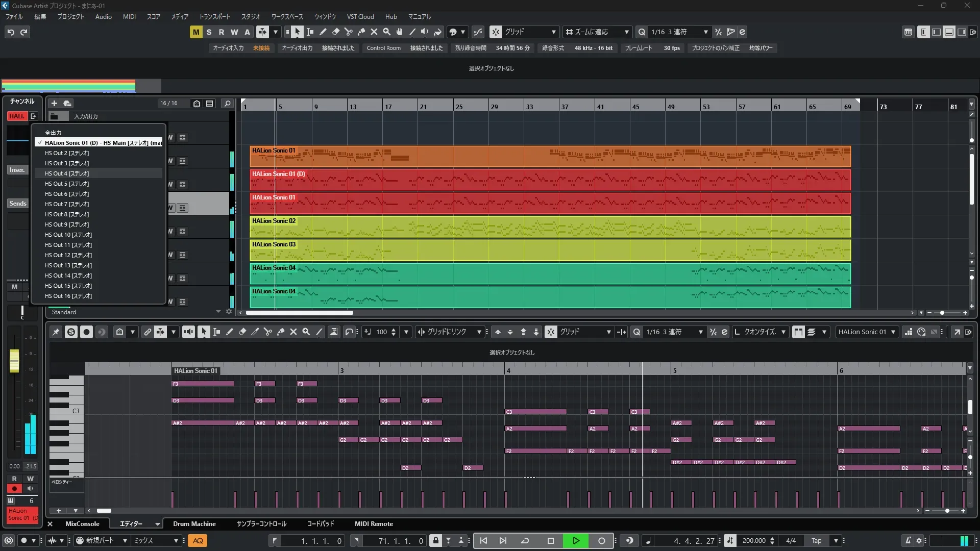Click the channel volume fader handle
Viewport: 980px width, 551px height.
(14, 361)
